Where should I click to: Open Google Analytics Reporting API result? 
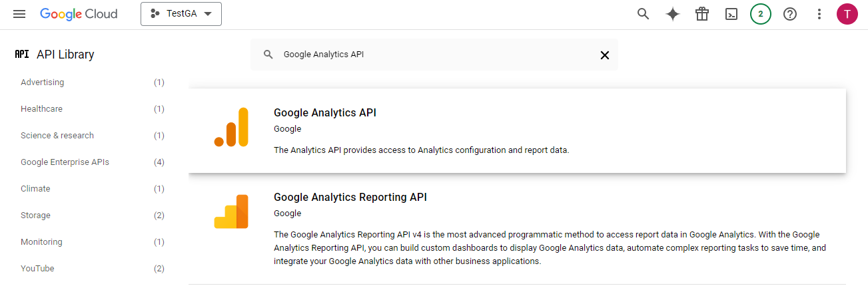350,198
